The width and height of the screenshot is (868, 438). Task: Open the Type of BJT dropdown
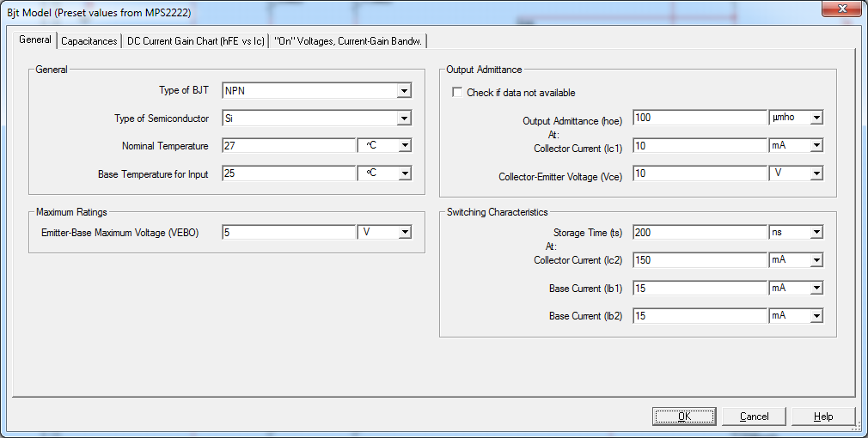pyautogui.click(x=404, y=91)
